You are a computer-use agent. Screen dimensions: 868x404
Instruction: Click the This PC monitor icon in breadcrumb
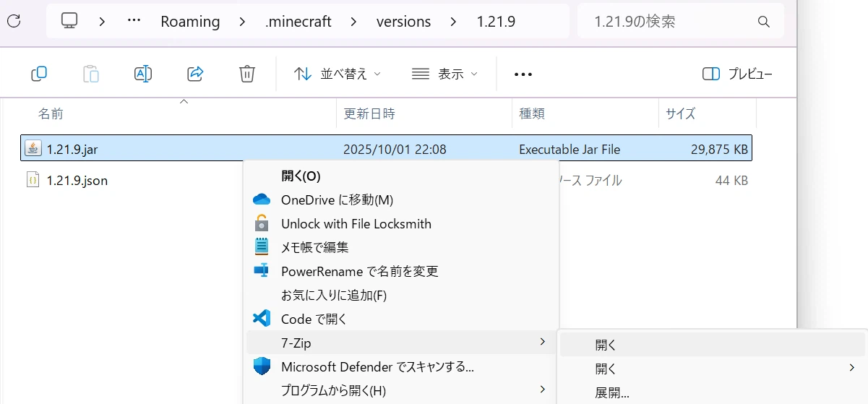[x=69, y=22]
